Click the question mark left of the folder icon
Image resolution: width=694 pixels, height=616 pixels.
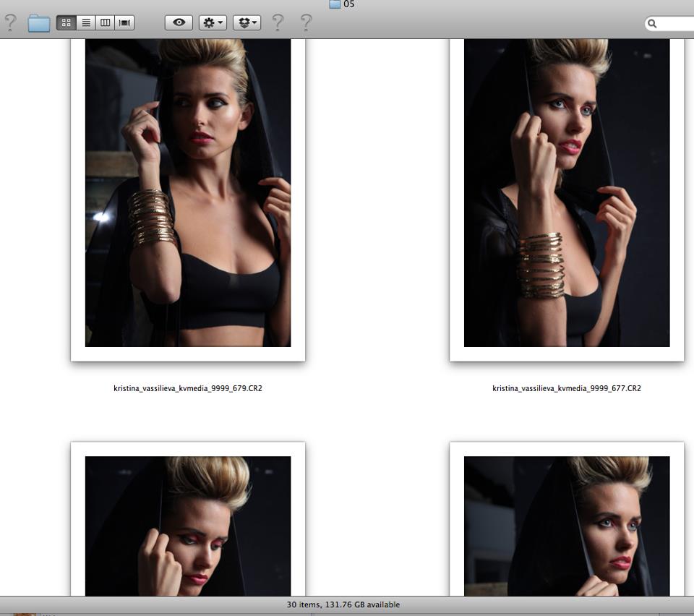(x=10, y=22)
